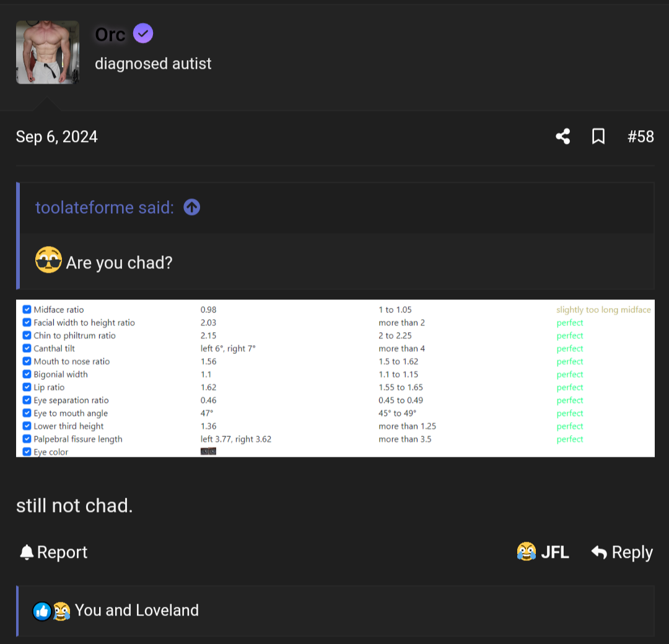This screenshot has width=669, height=644.
Task: Click the 'You and Loveland' reactions link
Action: click(136, 611)
